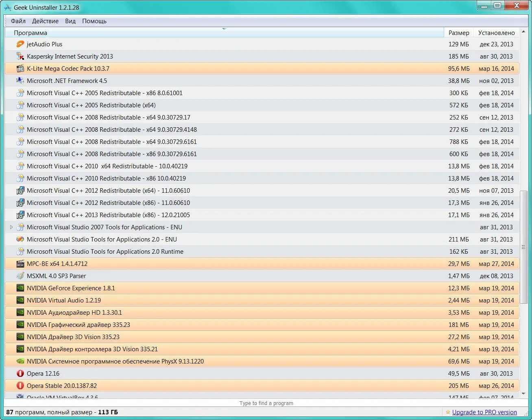
Task: Expand Microsoft Visual Studio 2007 Tools for Applications
Action: coord(11,227)
